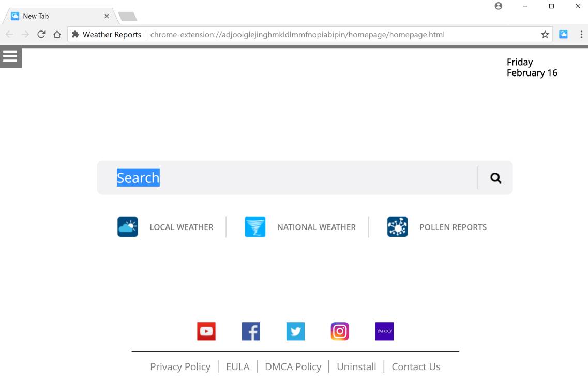The width and height of the screenshot is (588, 382).
Task: Open YouTube via its icon
Action: click(x=206, y=331)
